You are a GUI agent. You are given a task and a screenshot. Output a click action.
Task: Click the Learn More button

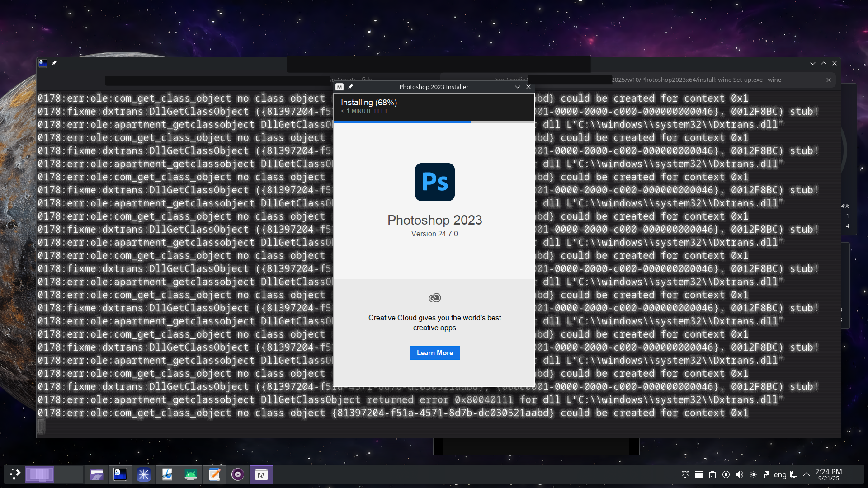[x=434, y=353]
